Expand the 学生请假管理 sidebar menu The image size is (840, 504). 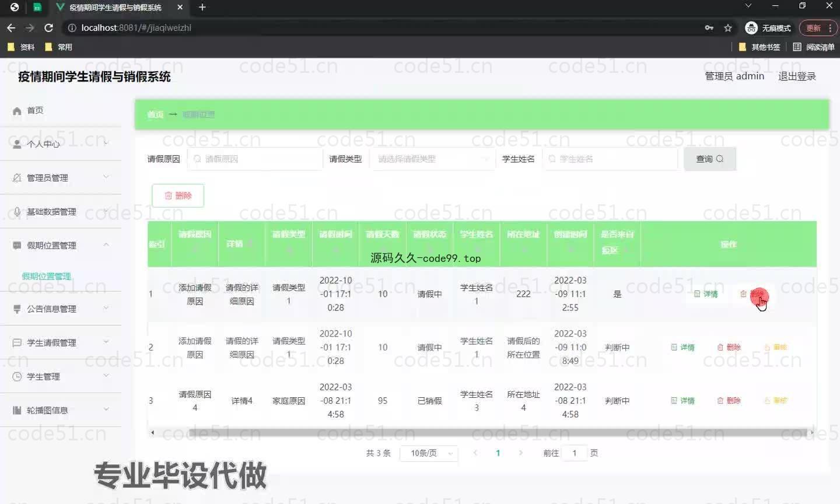(x=61, y=343)
